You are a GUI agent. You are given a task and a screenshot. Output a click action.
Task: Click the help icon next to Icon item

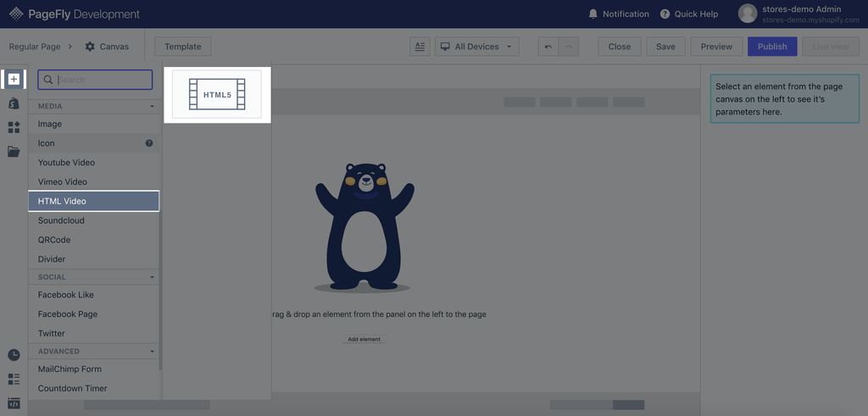click(x=149, y=143)
